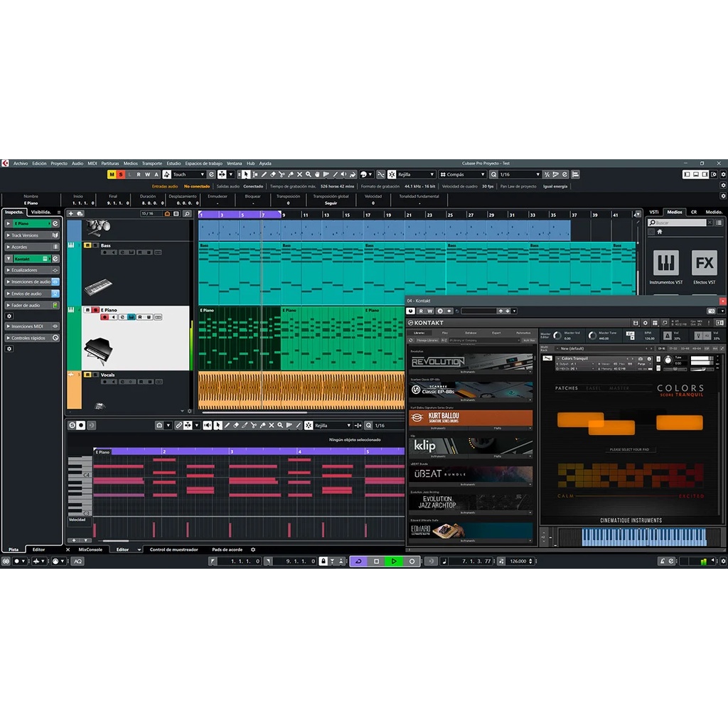Select the Scissors split tool in the toolbar

tap(282, 174)
